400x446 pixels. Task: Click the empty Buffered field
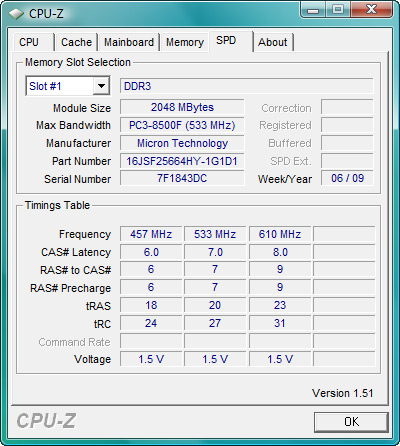(x=347, y=143)
